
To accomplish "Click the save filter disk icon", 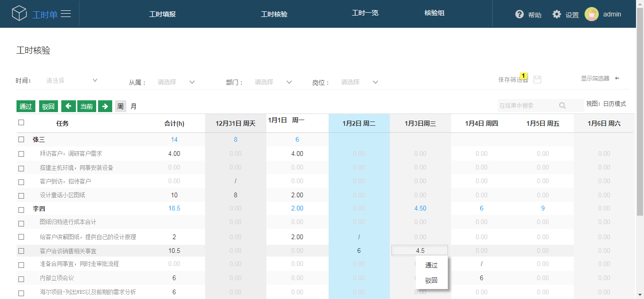I will pos(537,80).
